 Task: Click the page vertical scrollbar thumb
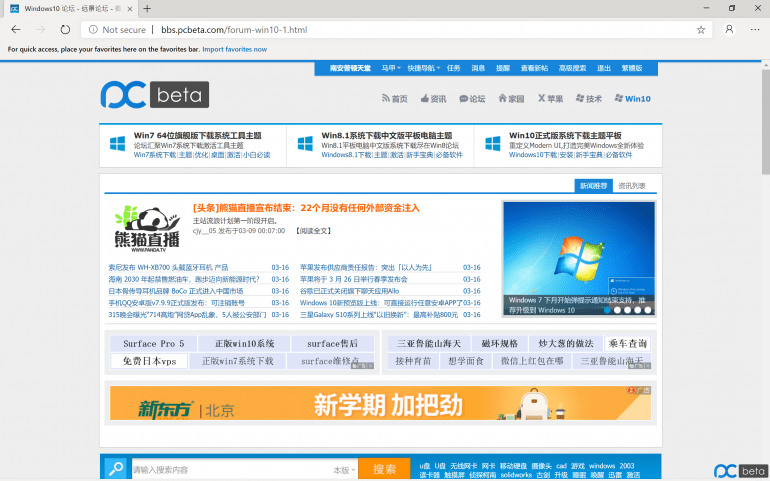click(x=766, y=122)
